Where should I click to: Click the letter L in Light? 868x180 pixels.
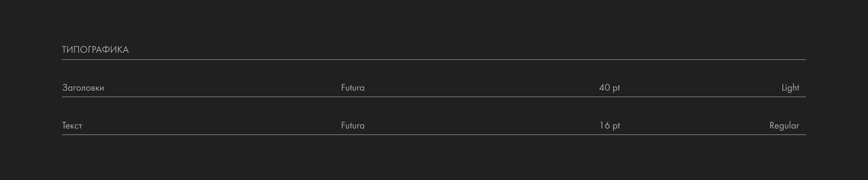[783, 88]
